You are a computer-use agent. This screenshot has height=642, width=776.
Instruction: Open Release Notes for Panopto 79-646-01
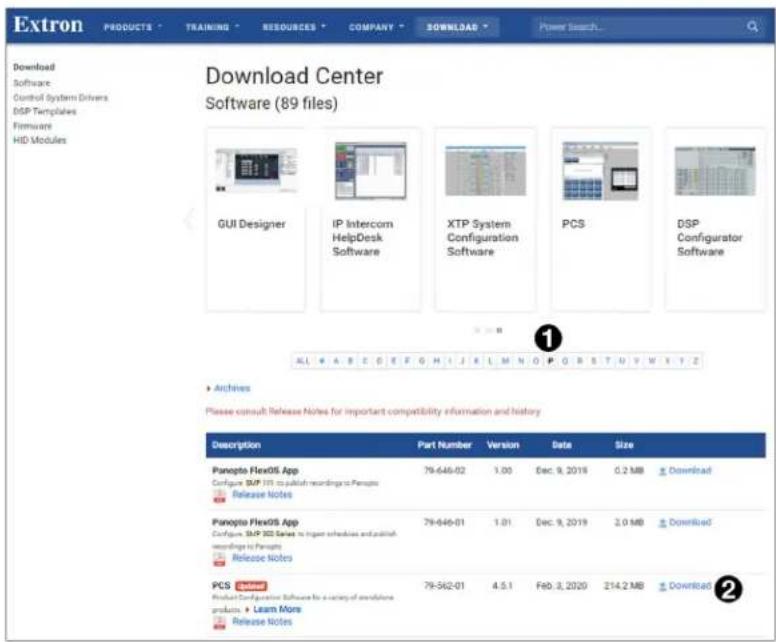point(262,558)
